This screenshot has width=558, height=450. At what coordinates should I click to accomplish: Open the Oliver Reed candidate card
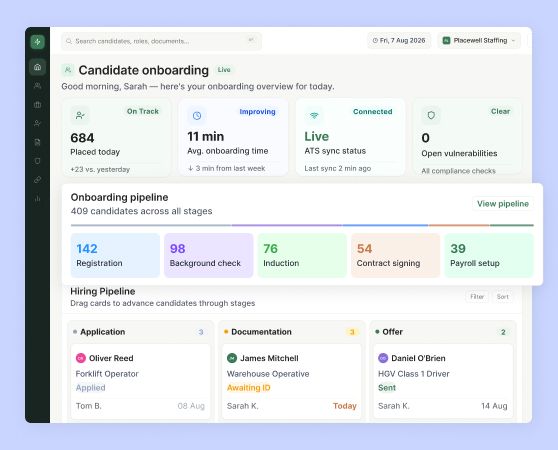[141, 381]
